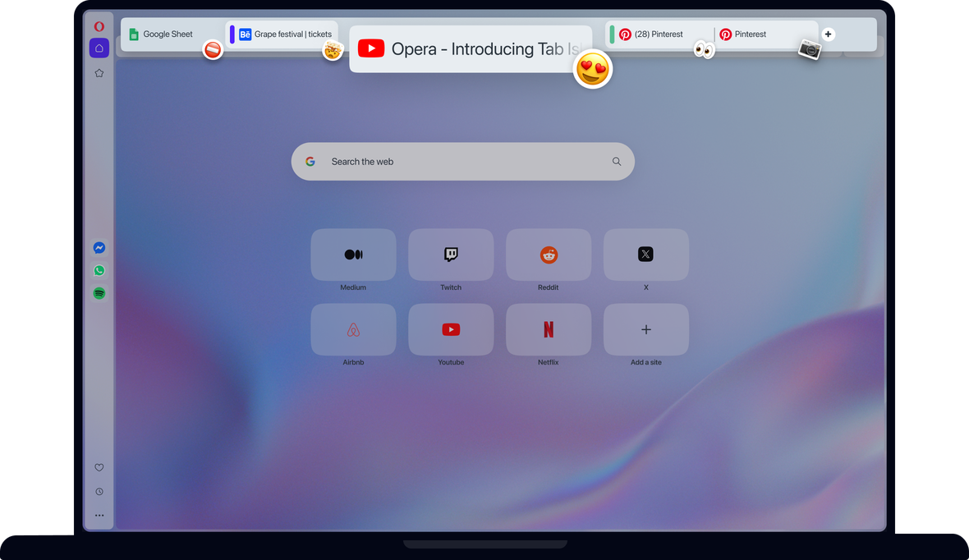Viewport: 969px width, 560px height.
Task: Open Netflix from the speed dial
Action: pos(548,329)
